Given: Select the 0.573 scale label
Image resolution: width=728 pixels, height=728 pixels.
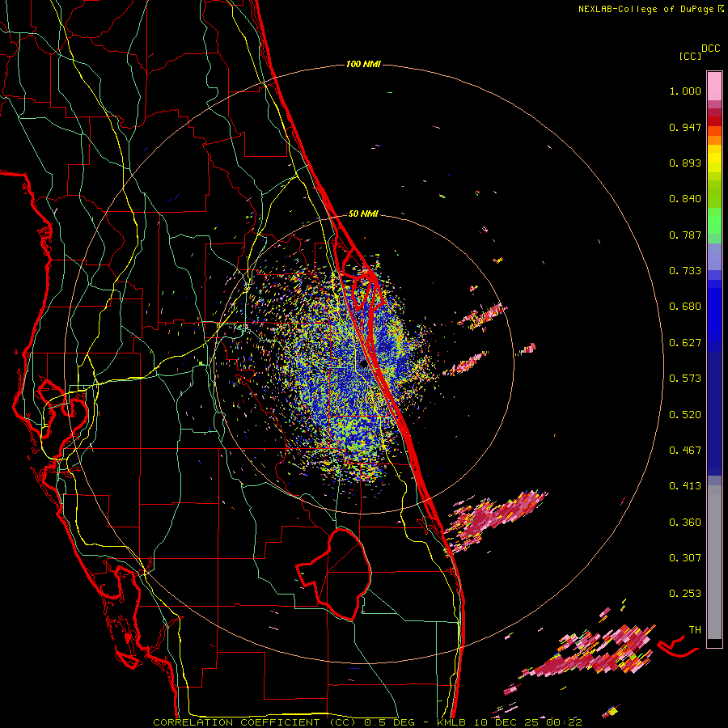Looking at the screenshot, I should click(x=685, y=379).
